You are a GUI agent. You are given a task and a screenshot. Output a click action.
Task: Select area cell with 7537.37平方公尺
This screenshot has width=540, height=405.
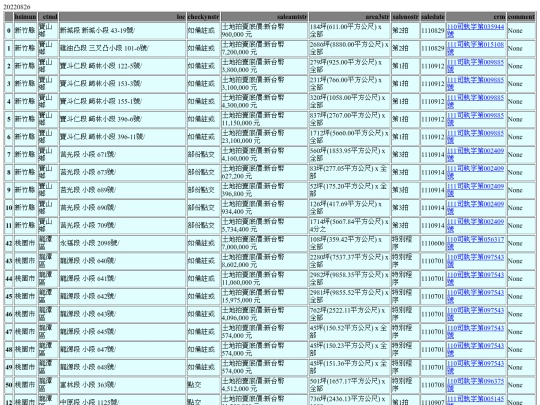click(349, 261)
